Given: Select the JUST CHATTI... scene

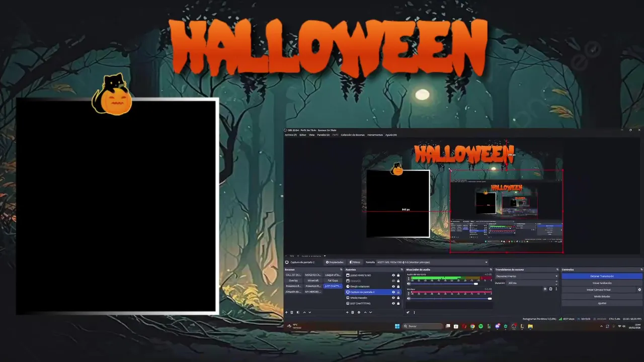Looking at the screenshot, I should point(333,286).
